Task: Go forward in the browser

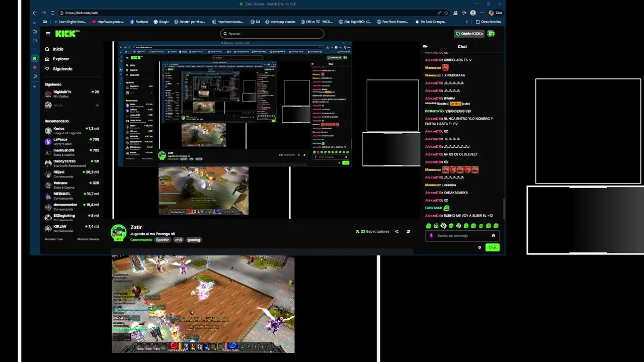Action: coord(44,13)
